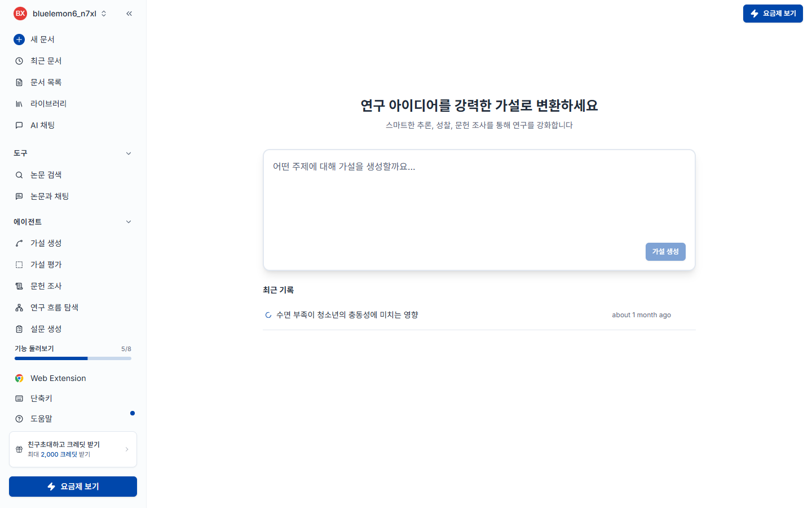Click the clock icon next to 최근 문서

[x=19, y=61]
